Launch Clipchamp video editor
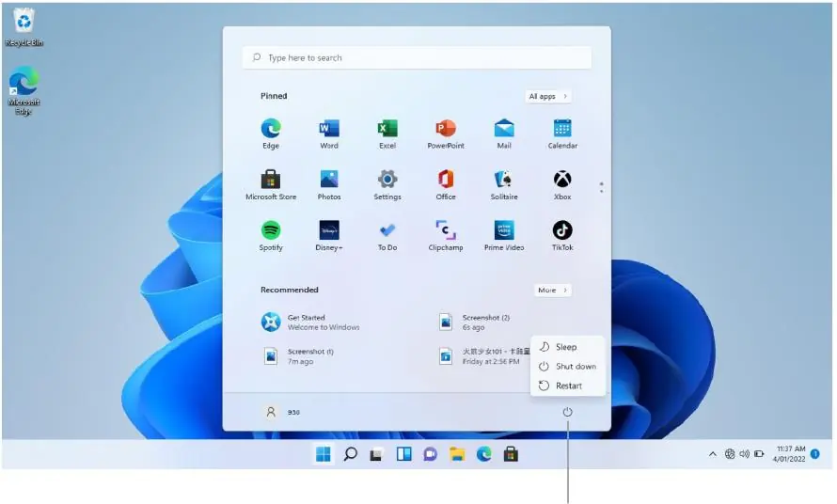This screenshot has width=837, height=504. pyautogui.click(x=446, y=235)
